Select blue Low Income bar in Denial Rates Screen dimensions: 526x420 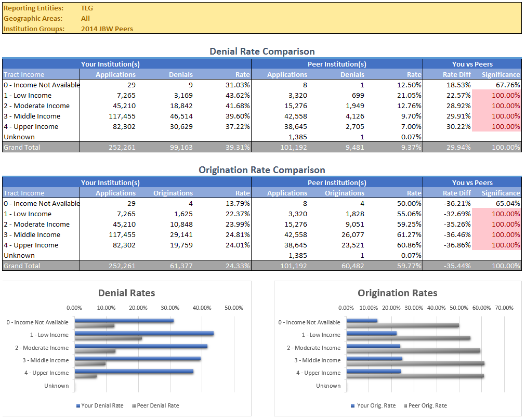click(144, 333)
